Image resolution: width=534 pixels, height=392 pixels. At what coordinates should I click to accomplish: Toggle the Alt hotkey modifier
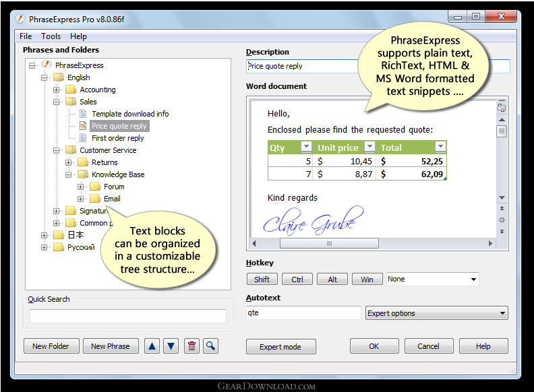332,280
